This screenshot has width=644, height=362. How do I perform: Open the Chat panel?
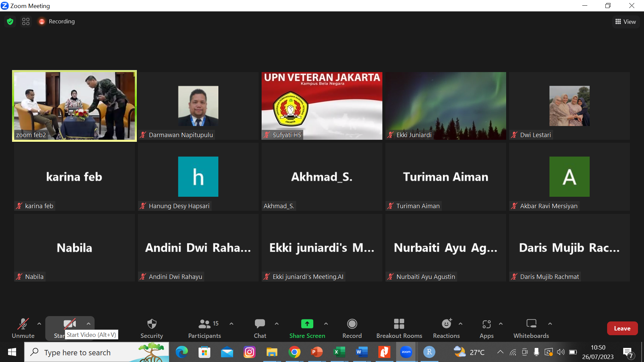point(260,328)
